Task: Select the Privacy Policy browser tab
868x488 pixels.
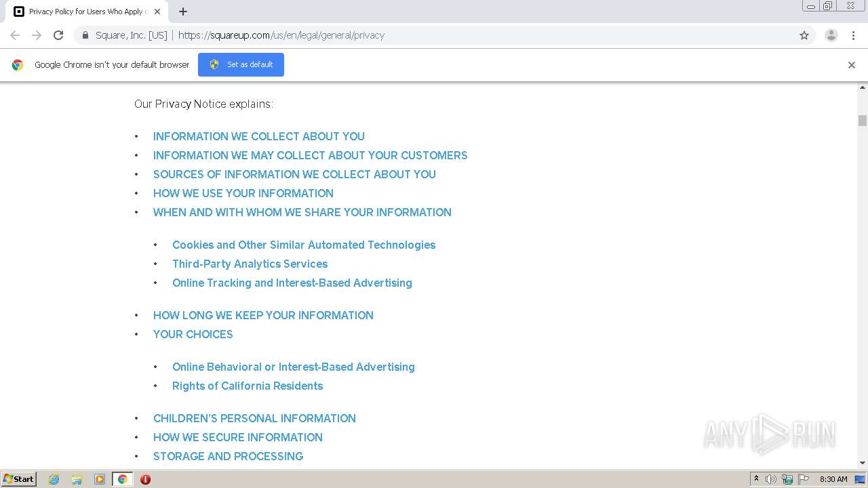Action: pyautogui.click(x=86, y=12)
